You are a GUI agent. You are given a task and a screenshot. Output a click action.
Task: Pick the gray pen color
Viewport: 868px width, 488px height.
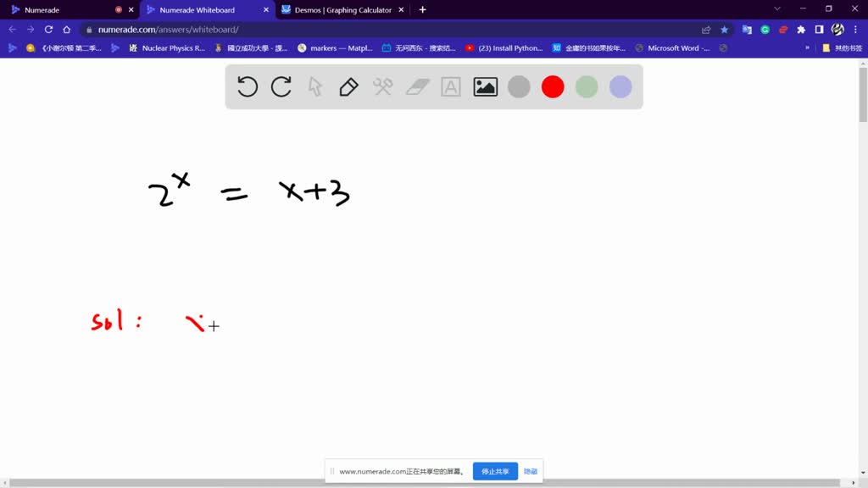519,87
